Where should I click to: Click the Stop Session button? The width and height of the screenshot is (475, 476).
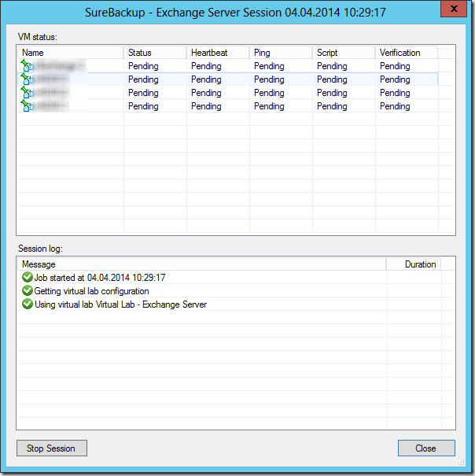click(x=52, y=448)
